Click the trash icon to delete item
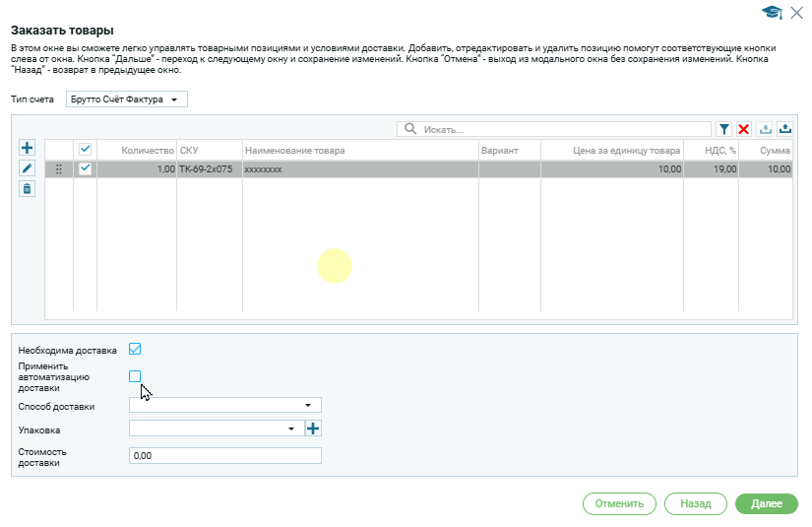Screen dimensions: 812x527 28,189
